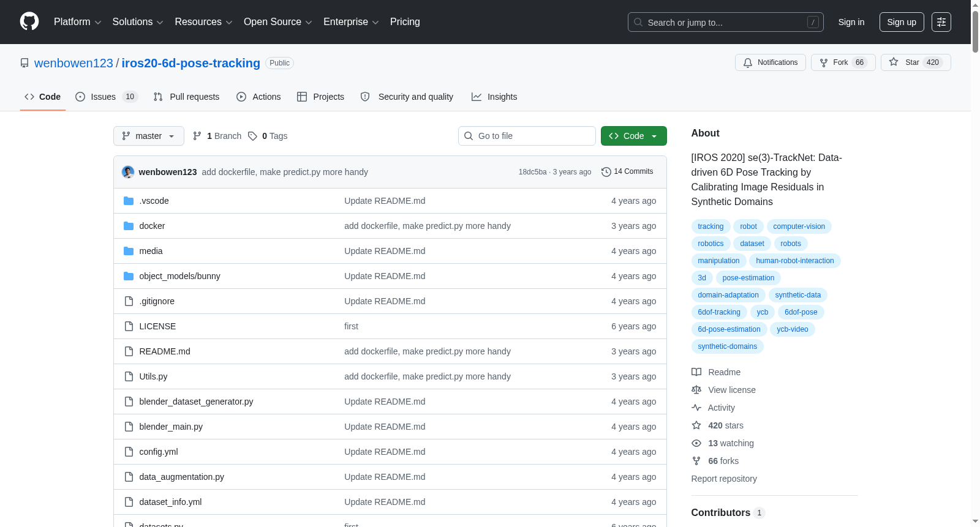The height and width of the screenshot is (527, 980).
Task: Click the license scale icon in About
Action: pos(696,390)
